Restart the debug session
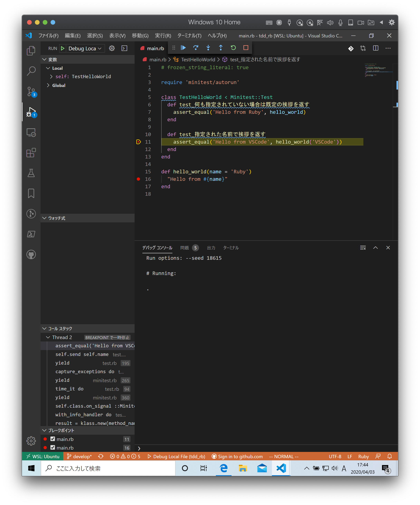The image size is (420, 505). (x=233, y=48)
